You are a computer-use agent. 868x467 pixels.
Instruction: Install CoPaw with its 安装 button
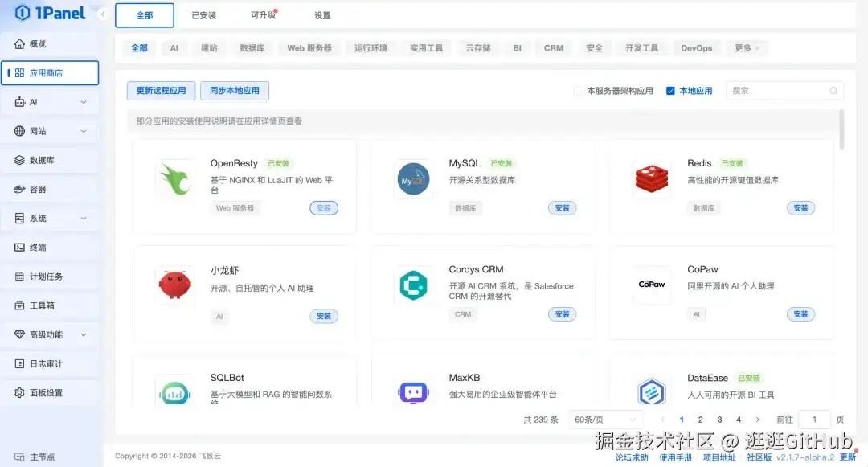(801, 314)
